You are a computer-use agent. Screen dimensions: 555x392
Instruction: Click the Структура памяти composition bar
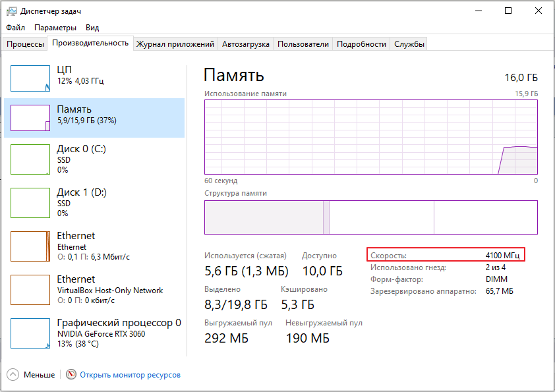tap(370, 217)
